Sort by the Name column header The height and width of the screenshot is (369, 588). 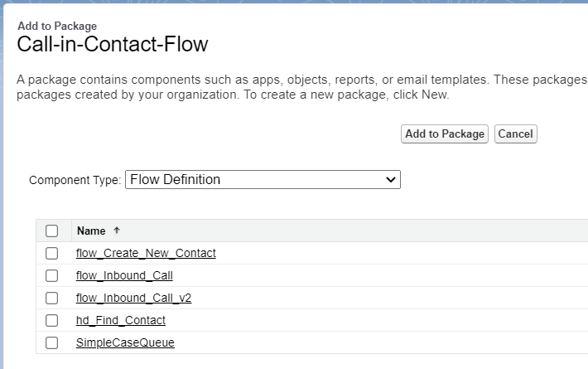91,231
